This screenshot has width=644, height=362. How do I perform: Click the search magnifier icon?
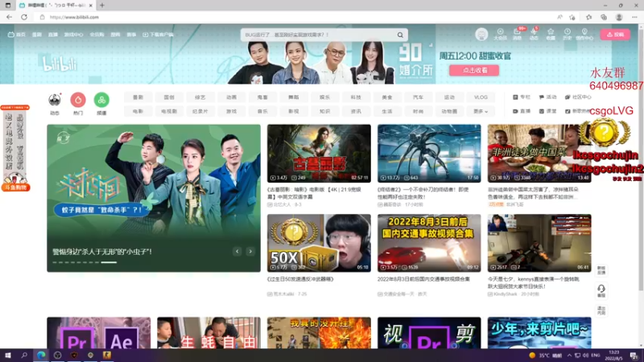click(x=400, y=35)
